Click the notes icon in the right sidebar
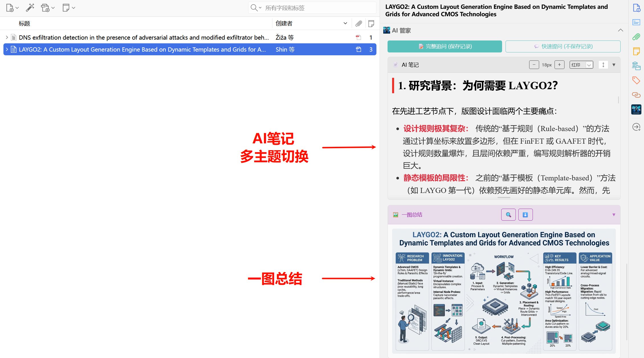The width and height of the screenshot is (644, 358). point(636,51)
